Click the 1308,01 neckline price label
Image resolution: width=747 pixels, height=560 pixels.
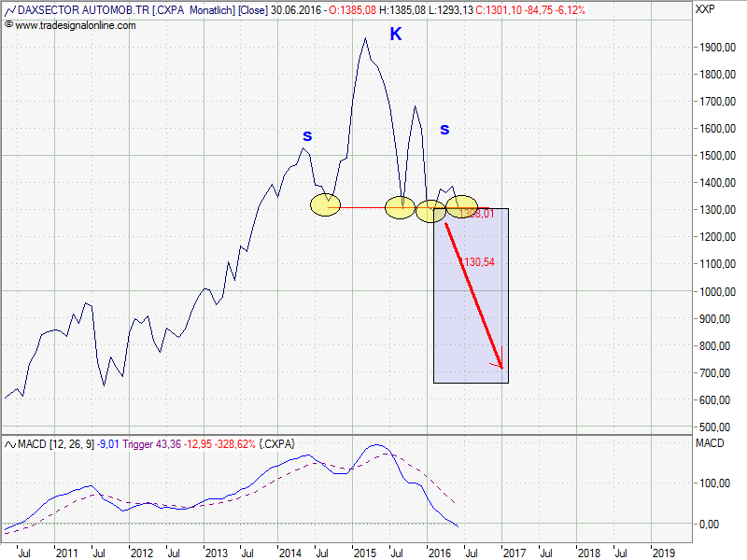[x=476, y=214]
